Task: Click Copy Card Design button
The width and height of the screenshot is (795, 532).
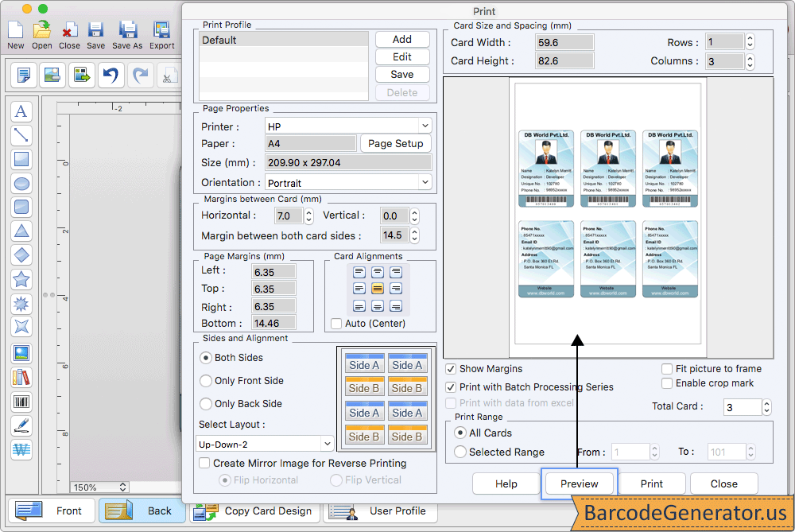Action: coord(254,511)
